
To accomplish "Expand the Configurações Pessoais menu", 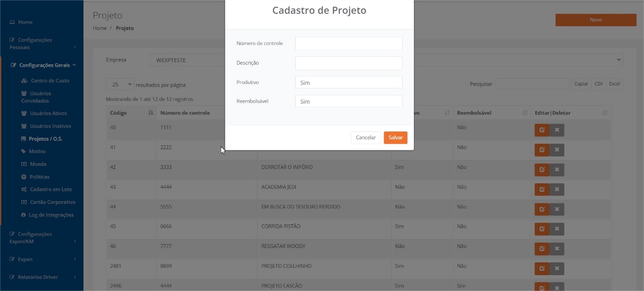I will coord(42,43).
